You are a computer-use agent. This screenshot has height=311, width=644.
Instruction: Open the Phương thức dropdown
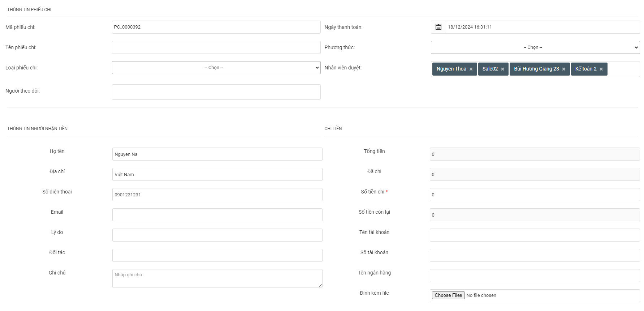(x=535, y=47)
